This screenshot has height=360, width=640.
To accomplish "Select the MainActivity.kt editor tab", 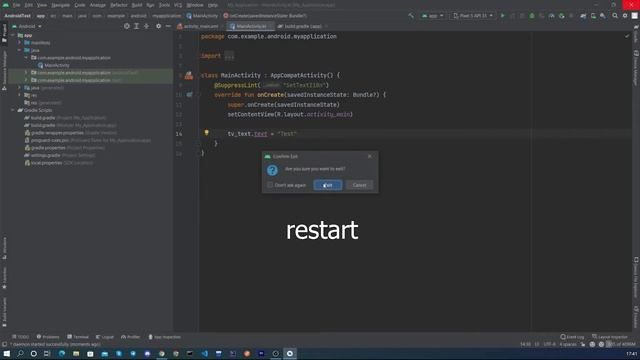I will (250, 26).
